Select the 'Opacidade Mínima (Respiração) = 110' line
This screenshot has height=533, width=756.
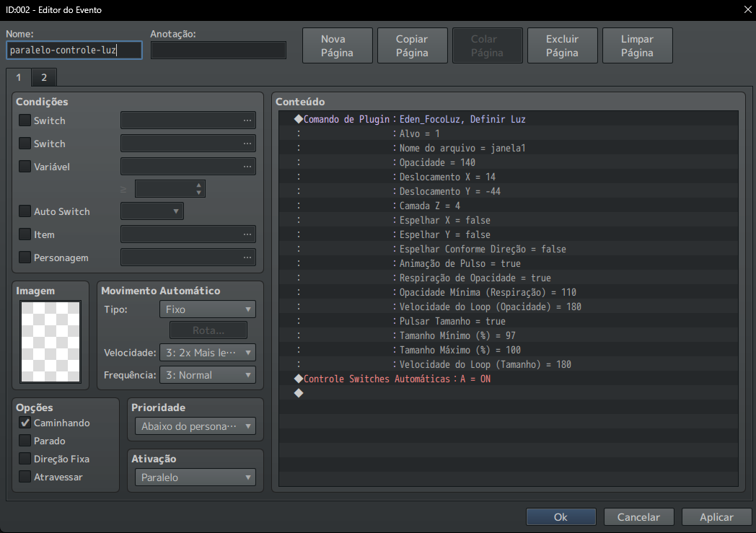[508, 293]
